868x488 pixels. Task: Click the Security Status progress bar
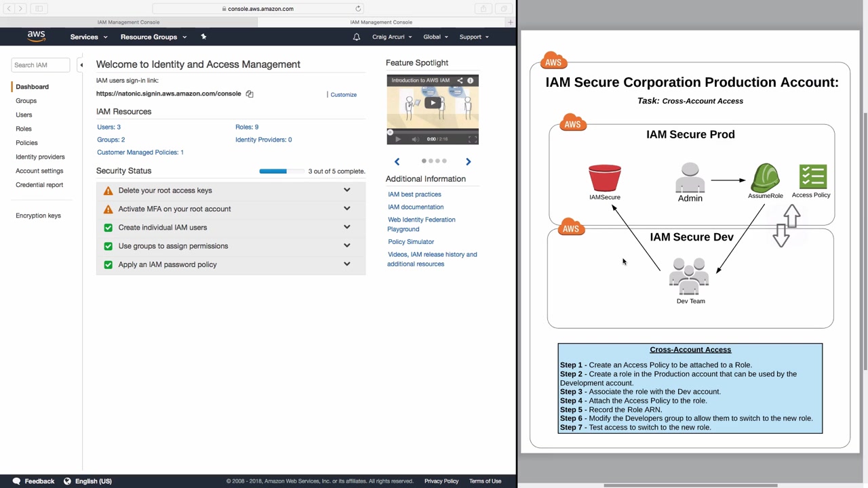click(281, 171)
